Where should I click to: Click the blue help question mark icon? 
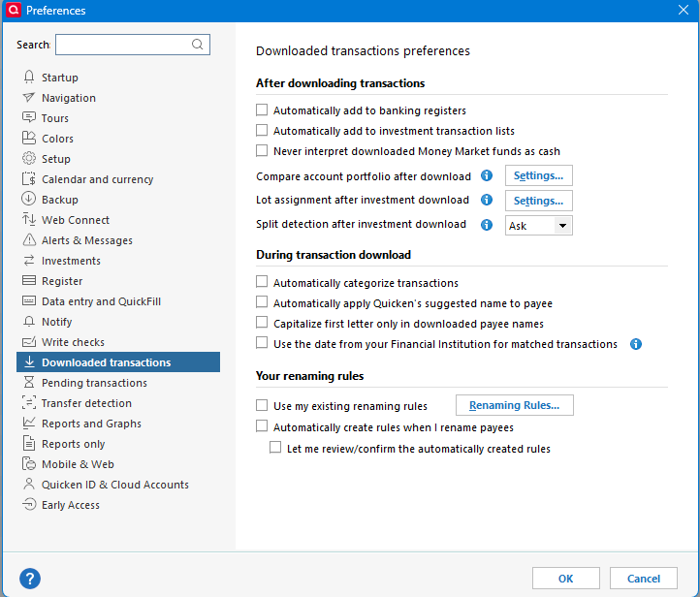(x=30, y=579)
